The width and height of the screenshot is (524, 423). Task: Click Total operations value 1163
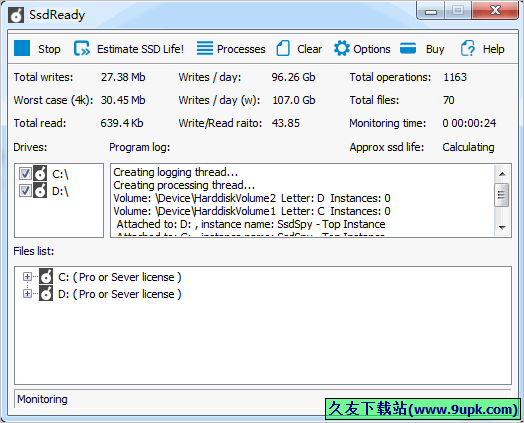[x=455, y=77]
